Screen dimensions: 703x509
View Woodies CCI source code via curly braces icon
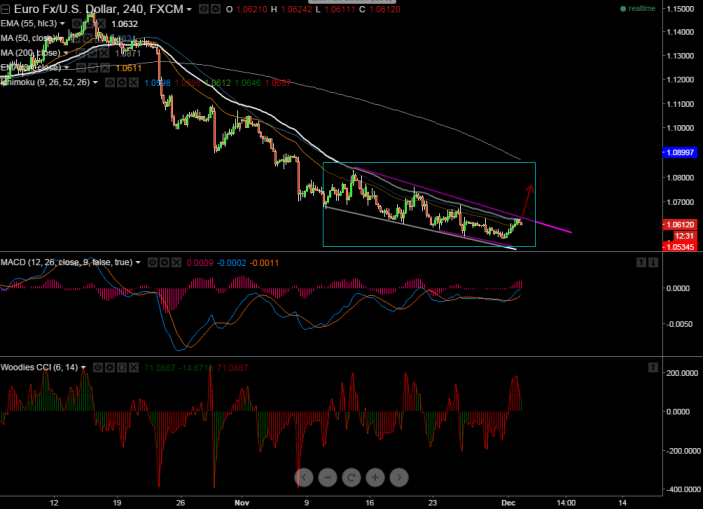[x=122, y=368]
